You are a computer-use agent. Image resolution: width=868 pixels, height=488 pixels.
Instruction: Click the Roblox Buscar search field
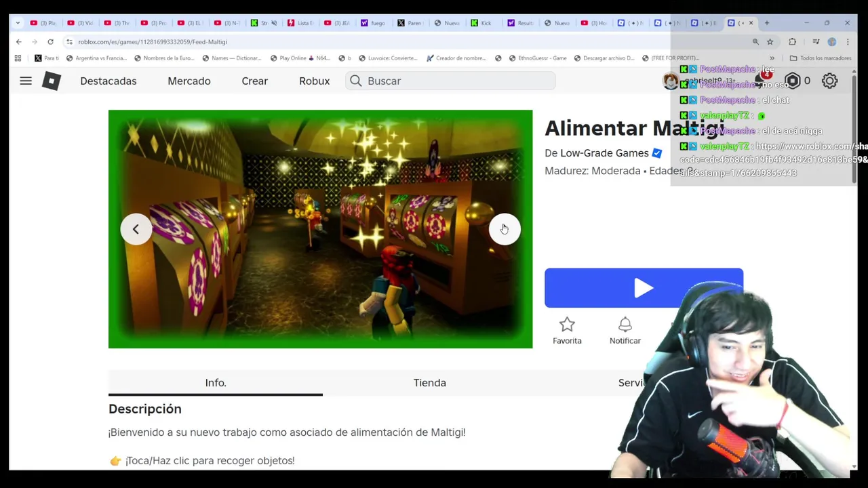[450, 81]
